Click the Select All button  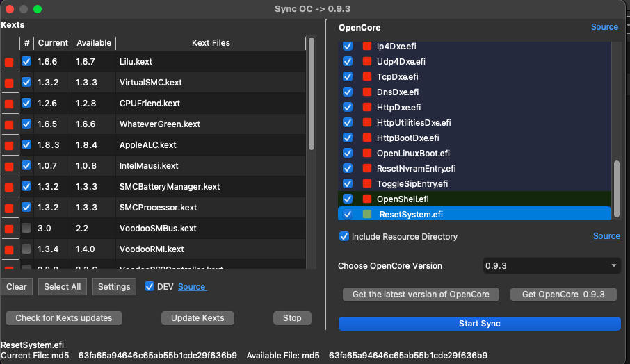click(63, 286)
